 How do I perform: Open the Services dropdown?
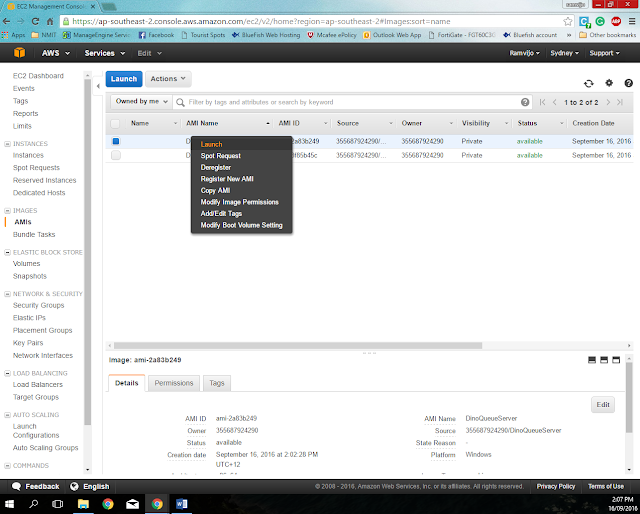(x=104, y=53)
